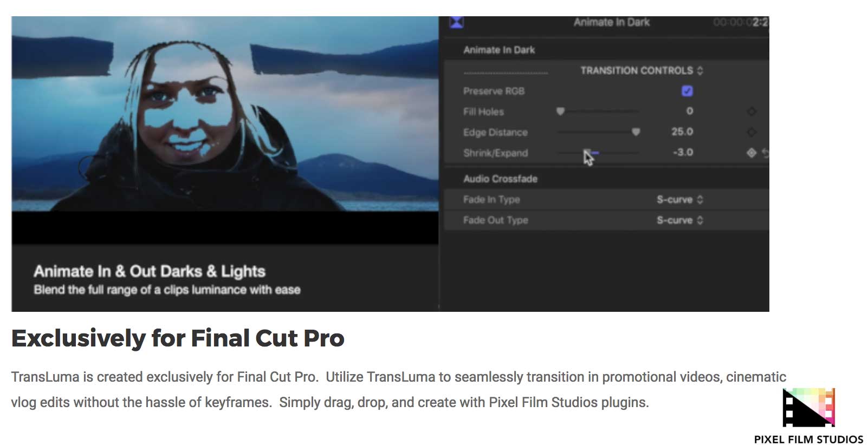Toggle the Preserve RGB checkbox

(x=687, y=91)
